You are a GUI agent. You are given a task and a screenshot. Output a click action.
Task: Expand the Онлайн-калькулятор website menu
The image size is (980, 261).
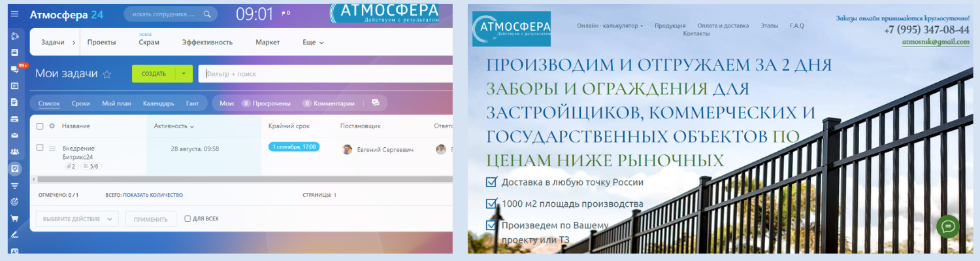610,26
